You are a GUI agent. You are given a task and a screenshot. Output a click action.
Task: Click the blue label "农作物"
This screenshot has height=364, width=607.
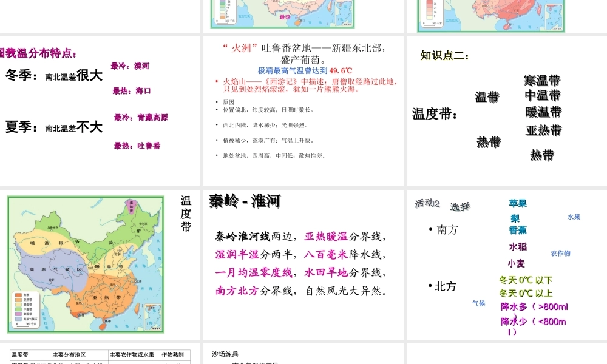[560, 254]
